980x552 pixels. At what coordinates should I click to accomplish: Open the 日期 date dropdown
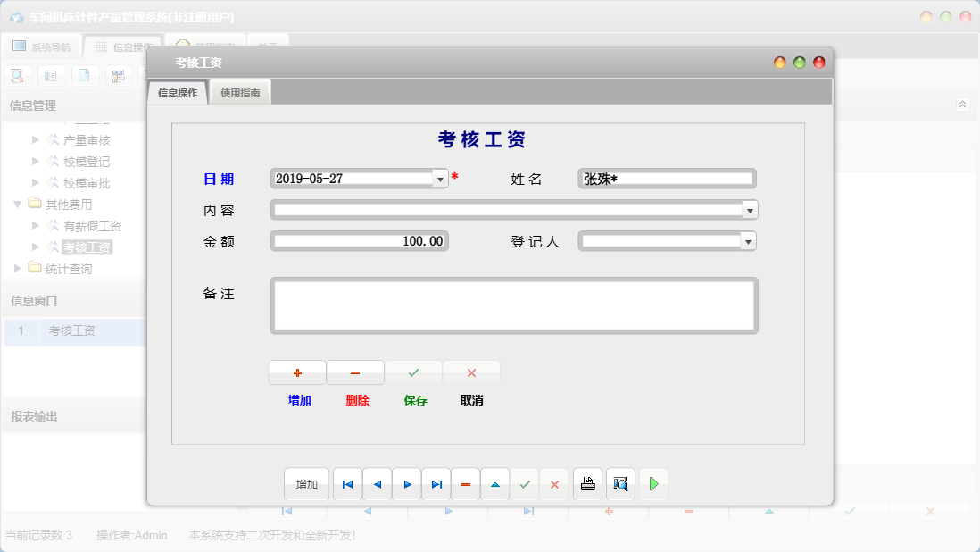439,178
